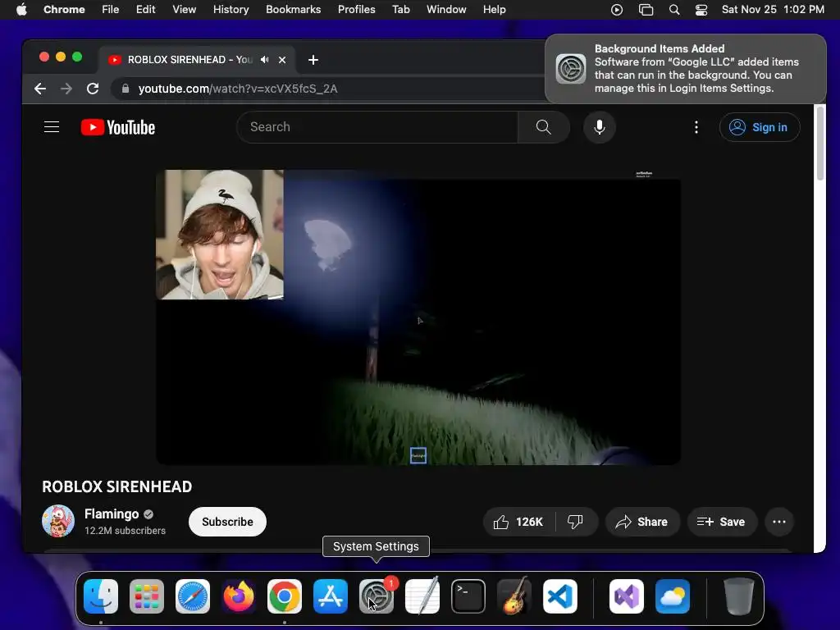
Task: Click the forward navigation arrow
Action: (66, 89)
